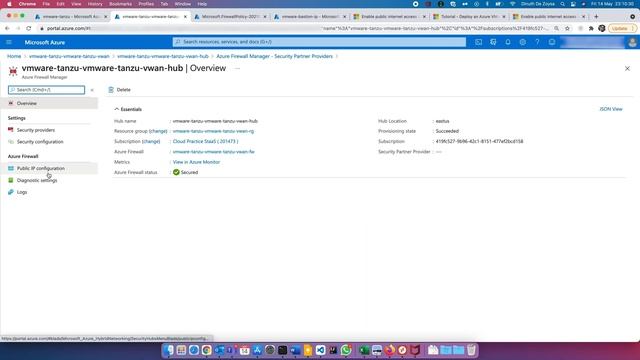Click the Chrome address bar
The height and width of the screenshot is (360, 640).
296,29
